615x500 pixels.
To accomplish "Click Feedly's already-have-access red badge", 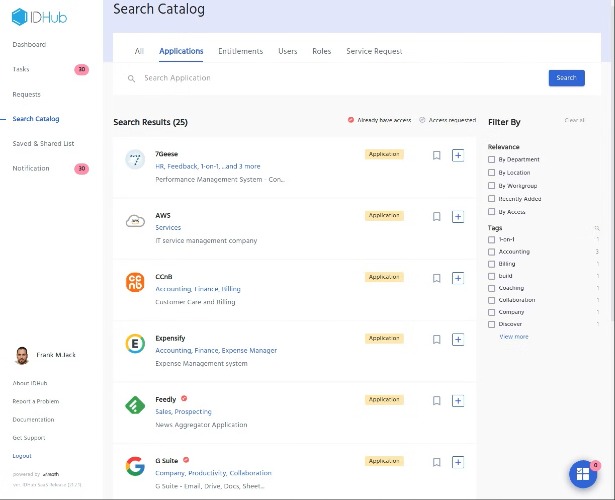I will 184,398.
